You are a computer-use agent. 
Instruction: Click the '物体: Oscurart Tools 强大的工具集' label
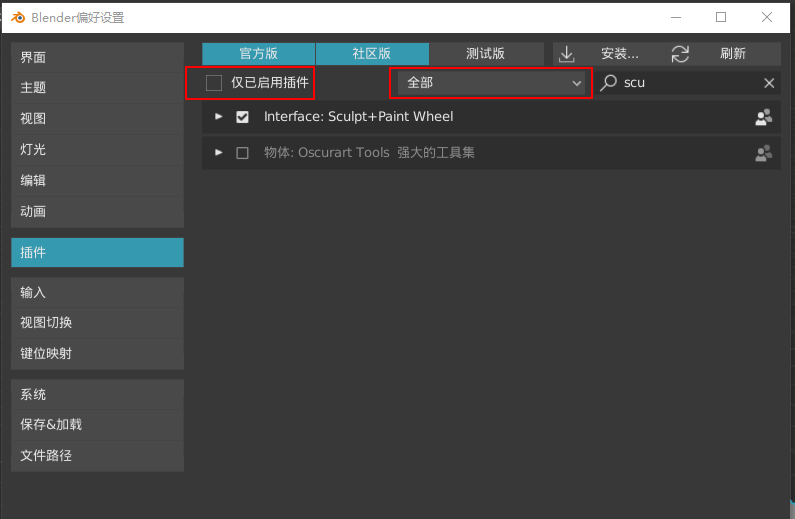pos(369,153)
